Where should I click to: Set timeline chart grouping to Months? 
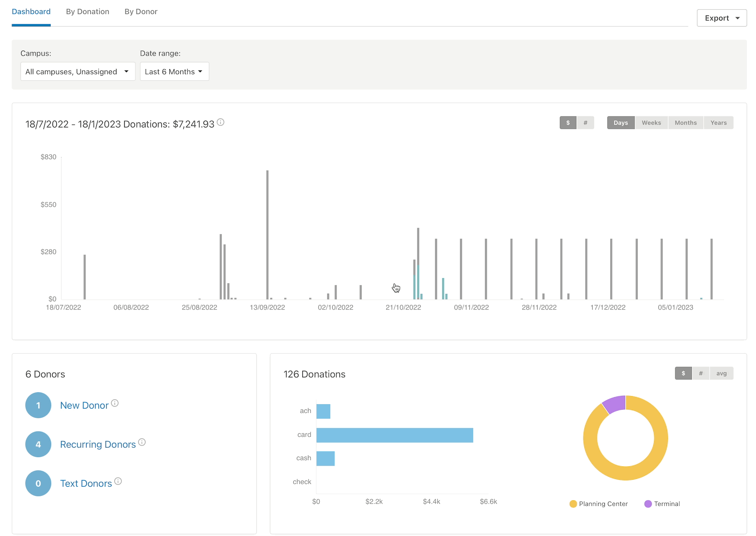[685, 123]
